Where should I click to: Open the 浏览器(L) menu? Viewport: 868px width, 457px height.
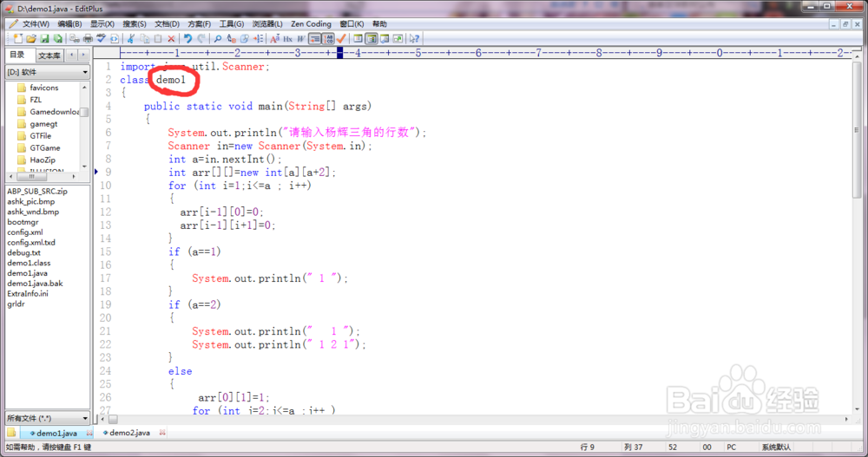(x=267, y=23)
